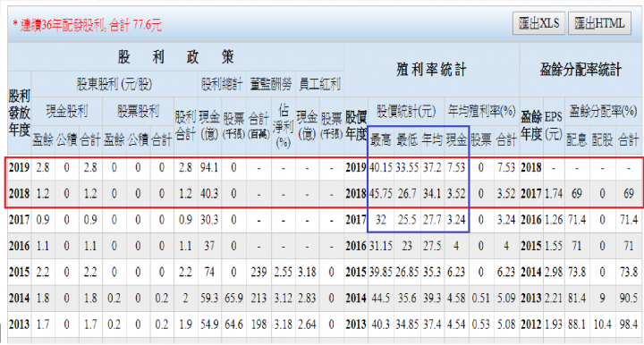Click the 配股 column header

[x=602, y=140]
